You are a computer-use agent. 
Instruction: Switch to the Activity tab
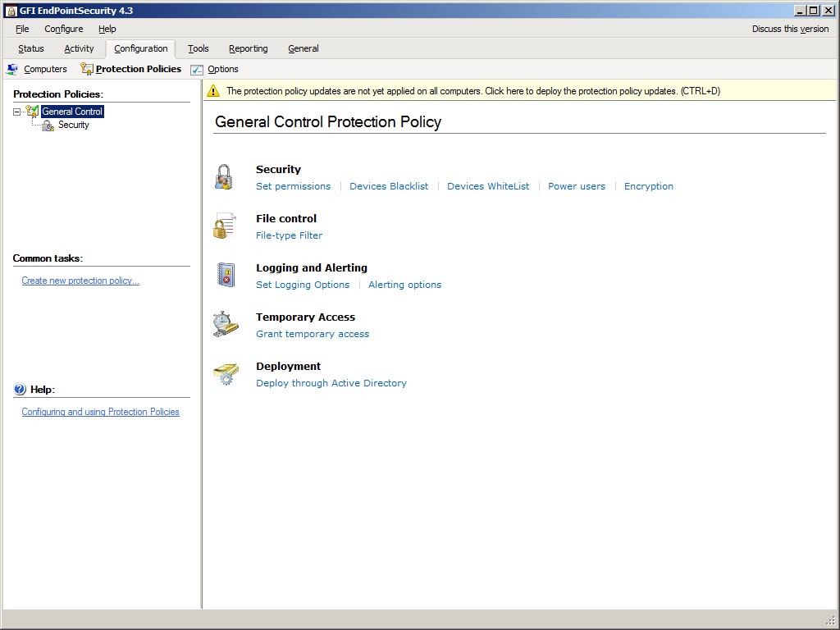point(79,48)
